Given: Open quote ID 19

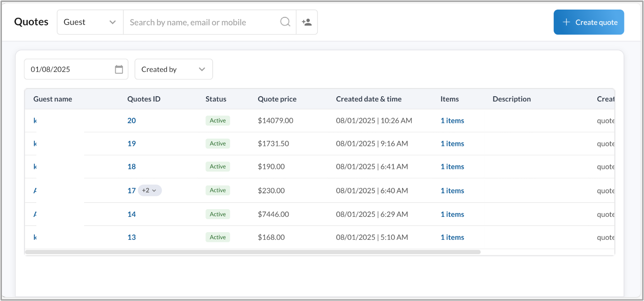Looking at the screenshot, I should click(x=131, y=144).
